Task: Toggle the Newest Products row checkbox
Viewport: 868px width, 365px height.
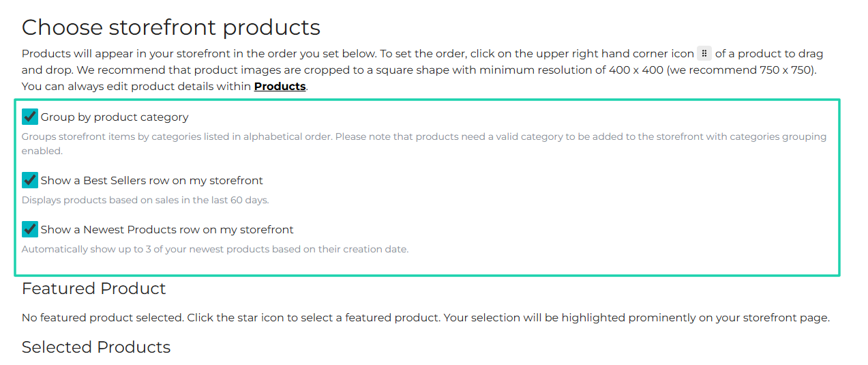Action: pos(30,229)
